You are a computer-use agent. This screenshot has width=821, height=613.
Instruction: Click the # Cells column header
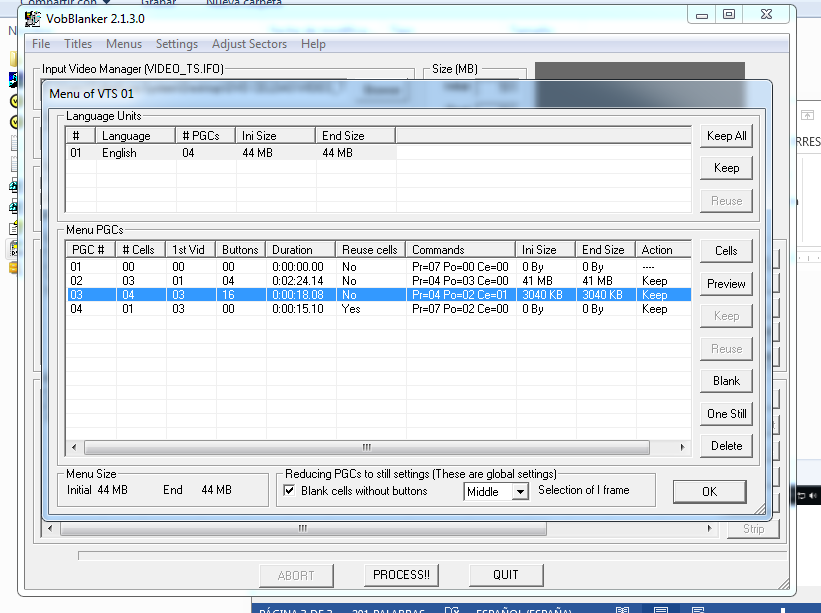[x=140, y=250]
